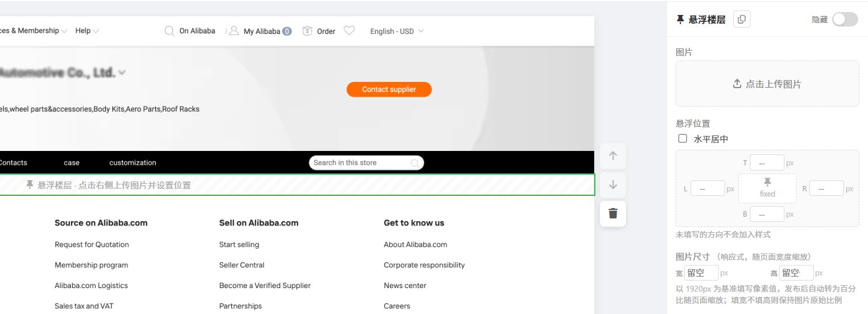Open About Alibaba.com link
Image resolution: width=868 pixels, height=314 pixels.
tap(416, 244)
